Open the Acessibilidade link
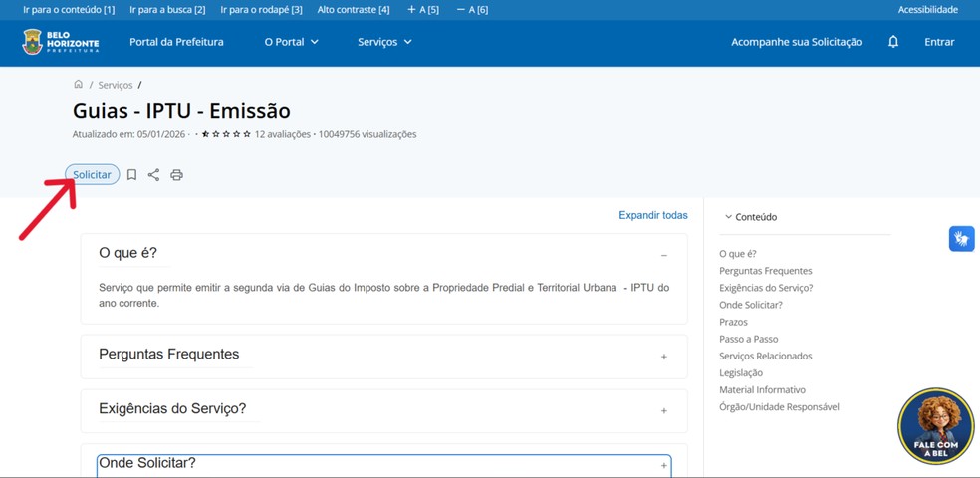This screenshot has height=478, width=980. (x=927, y=9)
